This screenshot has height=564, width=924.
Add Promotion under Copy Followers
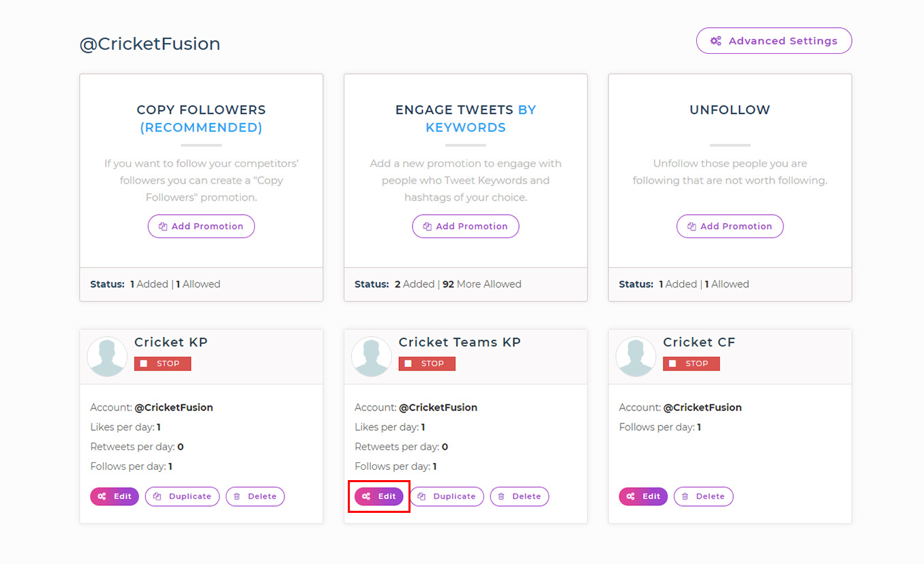point(201,226)
